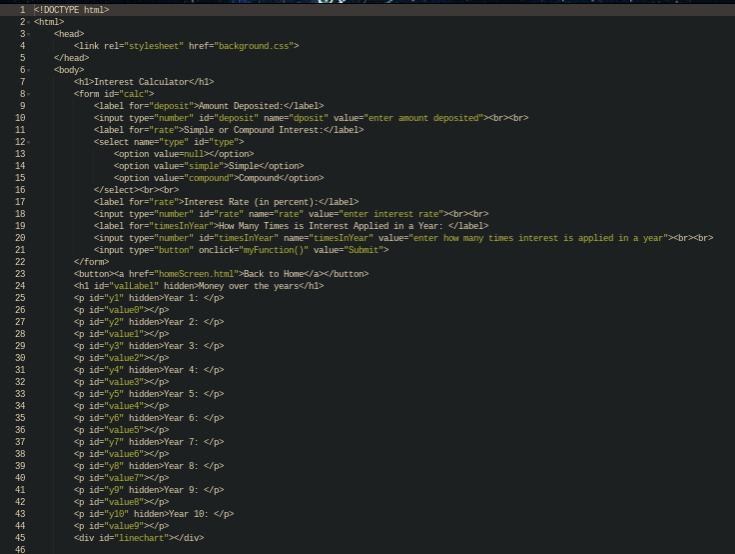Image resolution: width=735 pixels, height=554 pixels.
Task: Click the closing form tag on line 22
Action: pos(91,262)
